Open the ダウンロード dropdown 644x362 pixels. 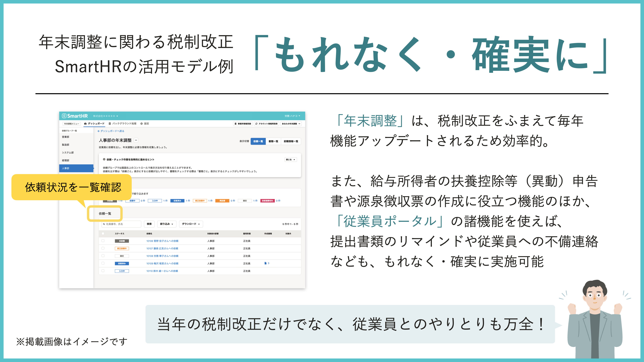(191, 224)
